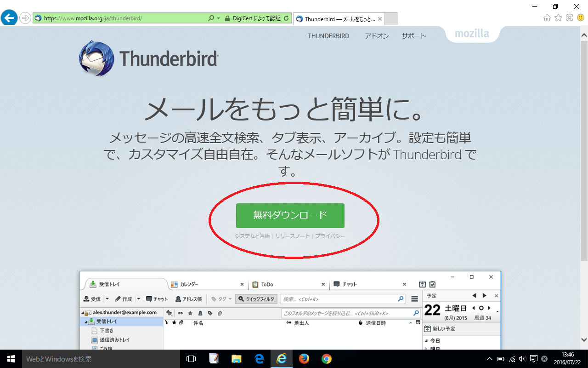The width and height of the screenshot is (588, 368).
Task: Open the アドオン navigation link
Action: 377,36
